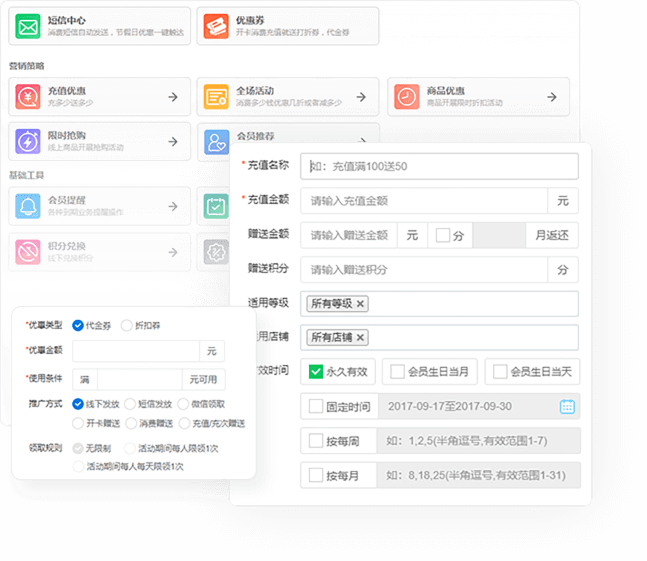Select the 折扣券 radio button
Image resolution: width=647 pixels, height=561 pixels.
(x=126, y=325)
